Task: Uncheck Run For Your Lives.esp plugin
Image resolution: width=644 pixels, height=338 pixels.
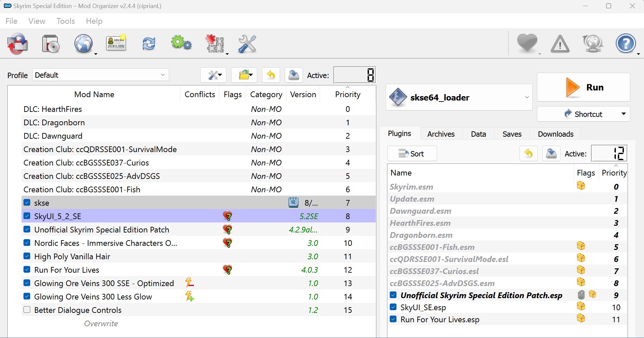Action: point(393,319)
